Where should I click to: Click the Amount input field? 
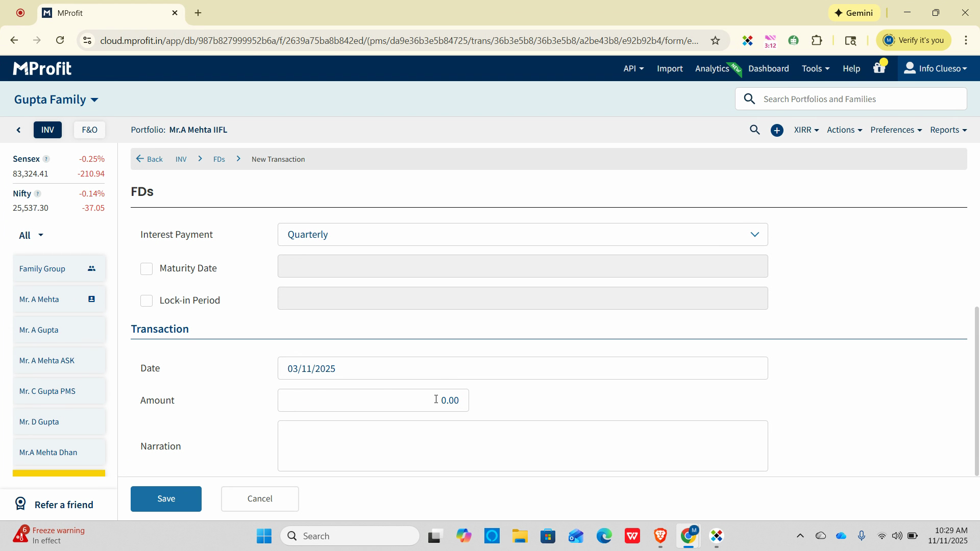(373, 400)
